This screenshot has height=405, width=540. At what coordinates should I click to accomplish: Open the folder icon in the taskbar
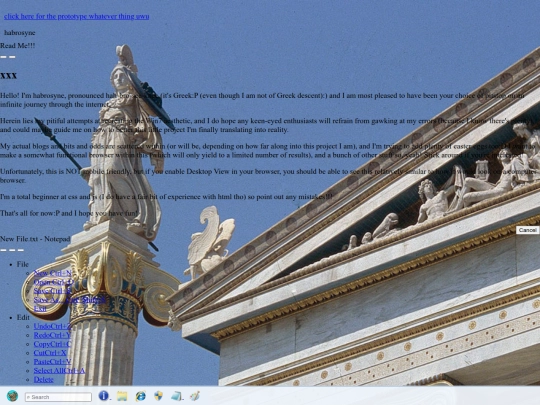122,396
